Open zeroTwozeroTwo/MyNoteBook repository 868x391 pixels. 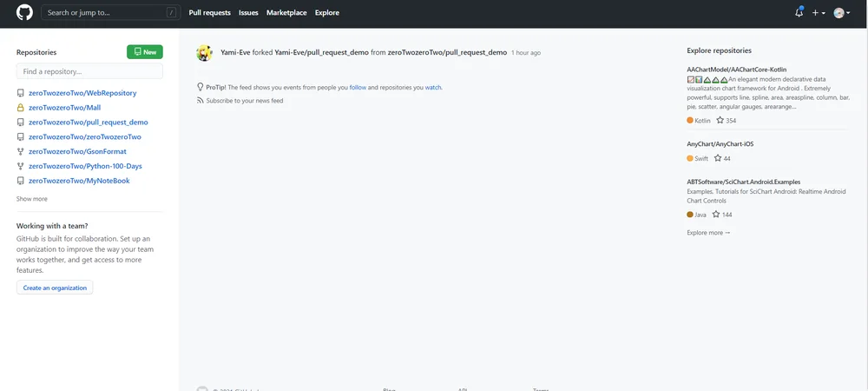click(x=79, y=181)
